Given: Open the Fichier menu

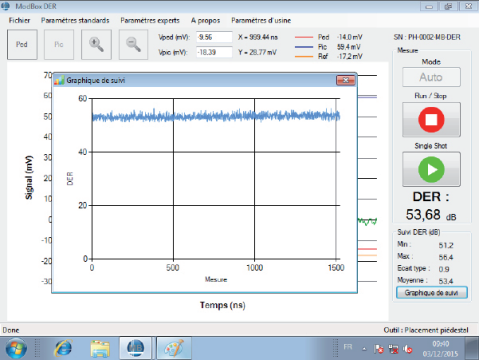Looking at the screenshot, I should (x=19, y=21).
